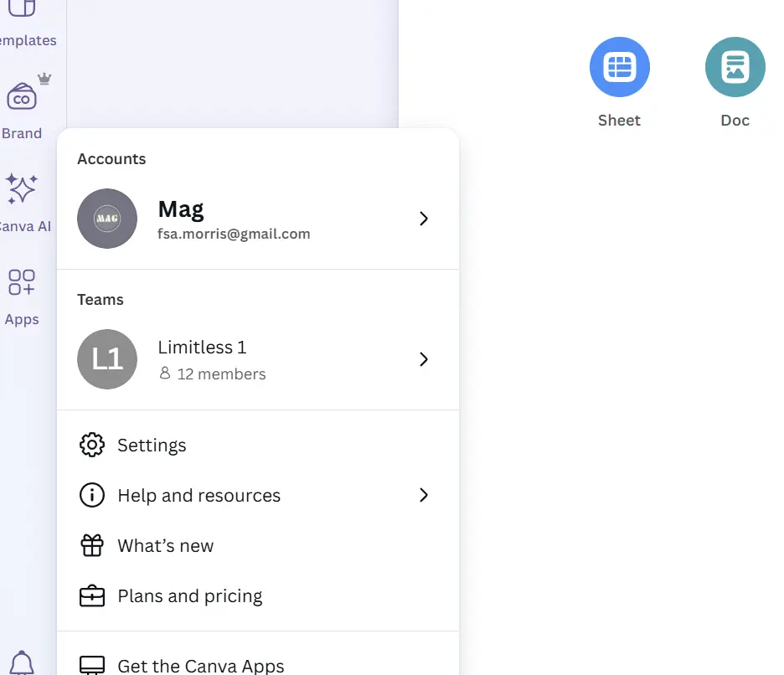This screenshot has width=784, height=675.
Task: Click the Settings gear icon
Action: coord(92,445)
